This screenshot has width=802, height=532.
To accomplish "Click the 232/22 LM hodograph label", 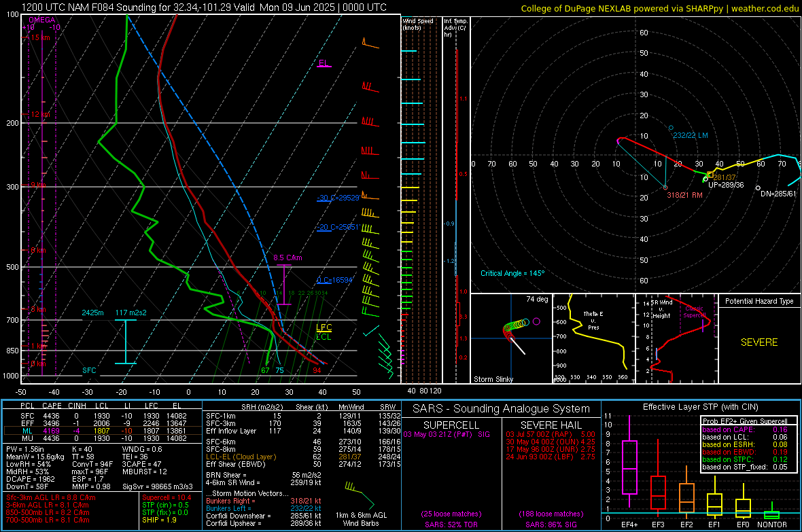I will point(691,136).
